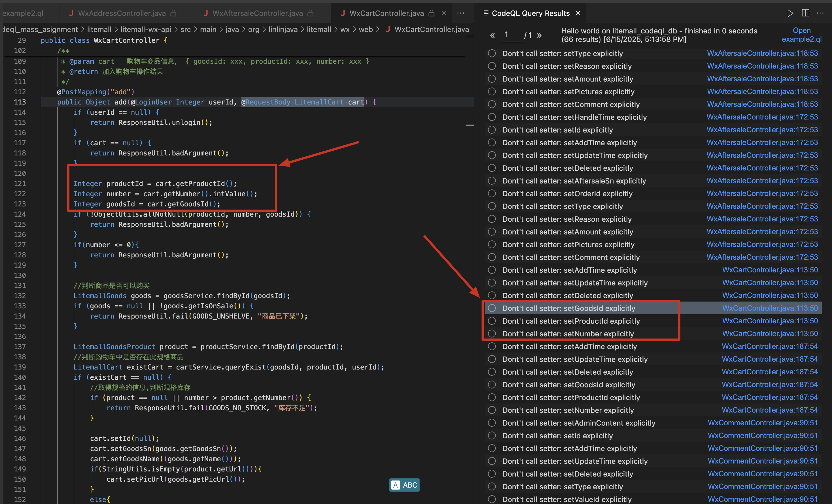832x504 pixels.
Task: Switch to the WxAddressController.java tab
Action: pyautogui.click(x=122, y=13)
